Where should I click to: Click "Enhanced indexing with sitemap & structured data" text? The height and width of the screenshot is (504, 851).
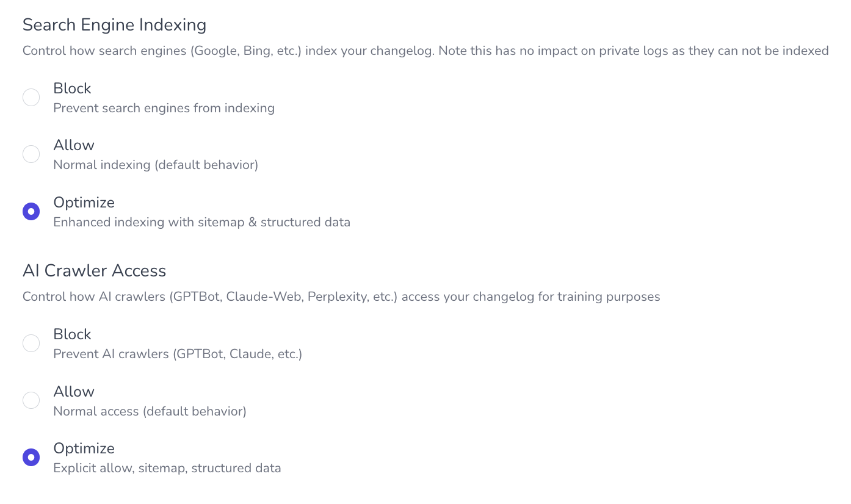201,222
